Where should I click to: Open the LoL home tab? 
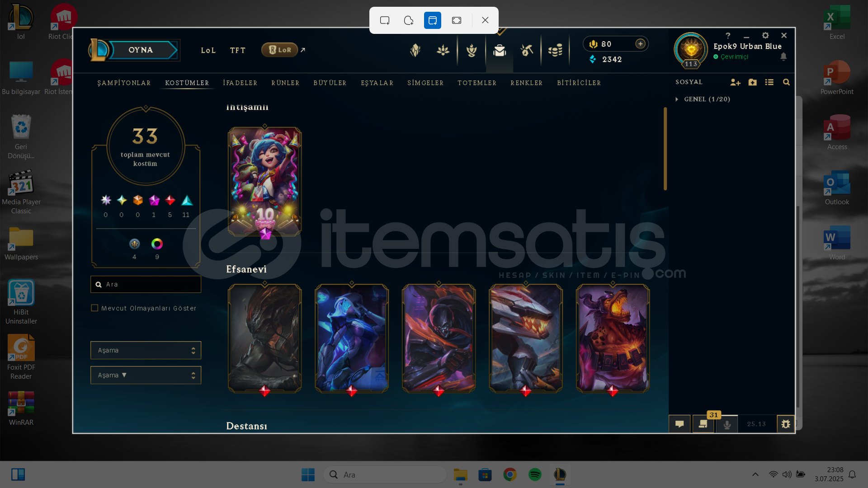tap(208, 50)
